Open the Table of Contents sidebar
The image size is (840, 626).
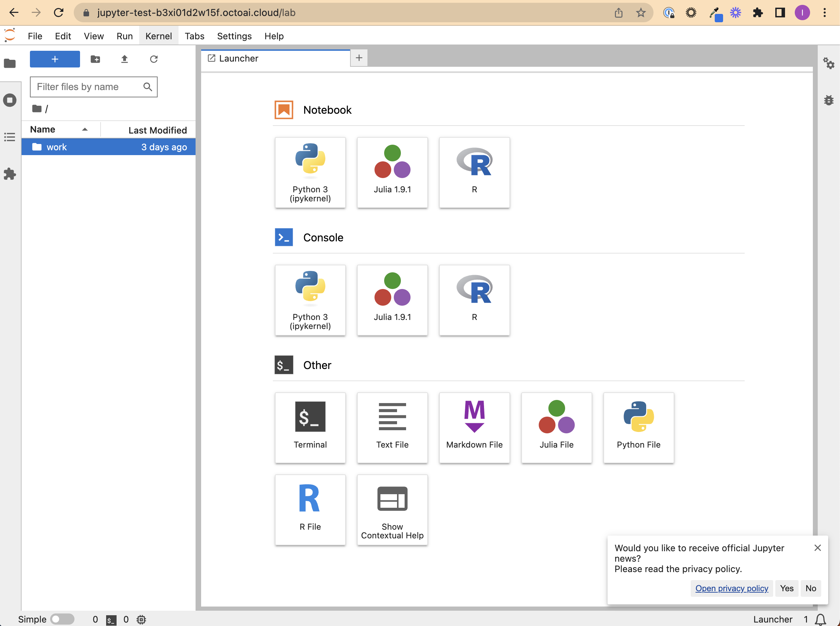point(10,137)
